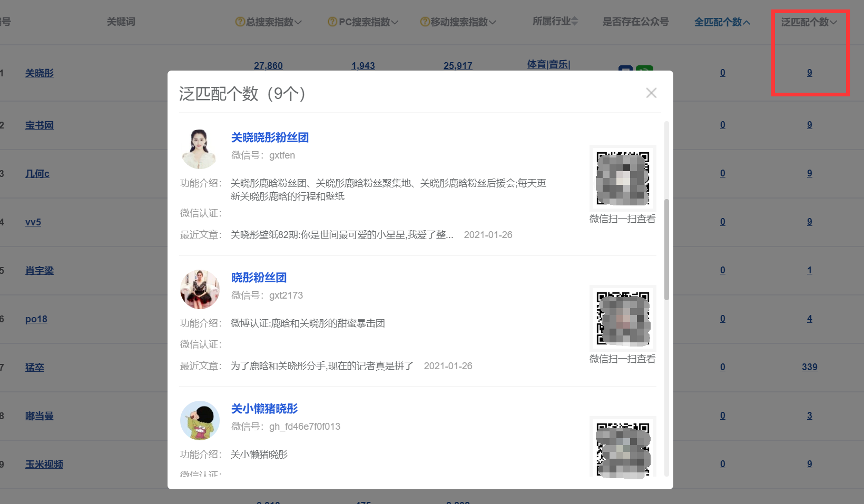The image size is (864, 504).
Task: Click the help icon beside 移动搜索指数
Action: 424,22
